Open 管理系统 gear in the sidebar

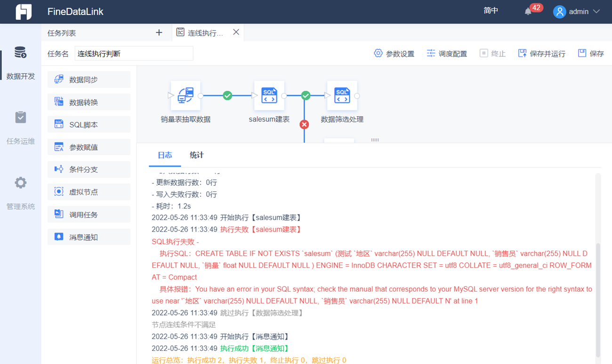tap(21, 193)
